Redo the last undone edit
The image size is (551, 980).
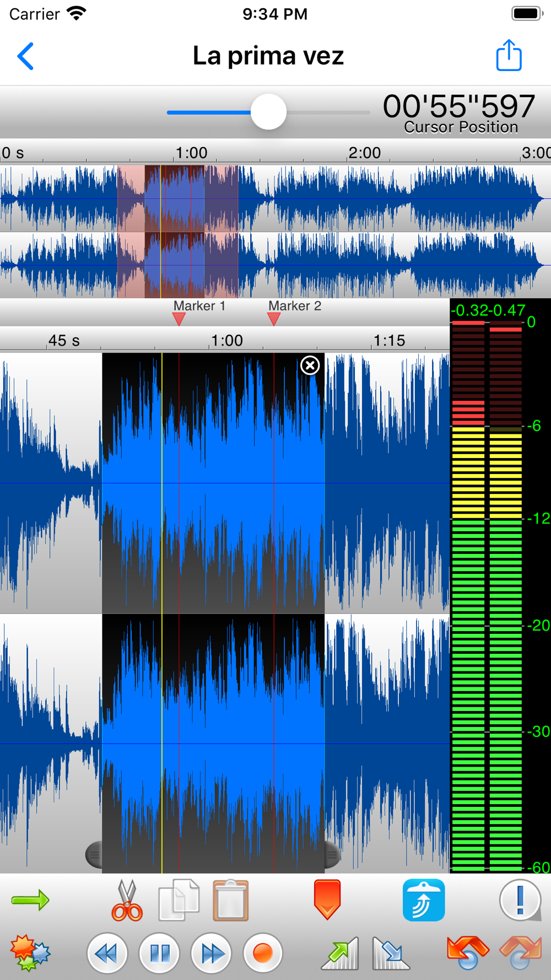[520, 952]
